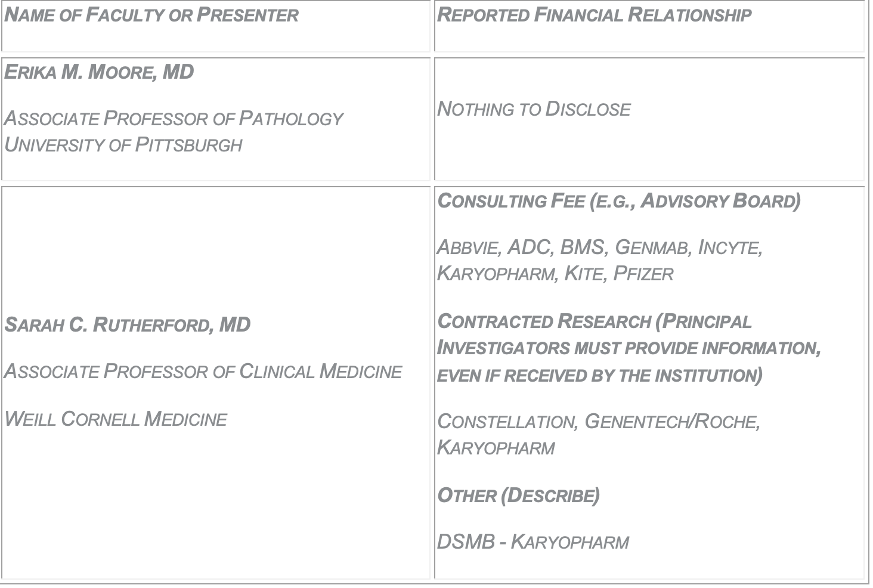The image size is (873, 588).
Task: Click the "DSMB - Karyopharm" entry
Action: [x=533, y=541]
